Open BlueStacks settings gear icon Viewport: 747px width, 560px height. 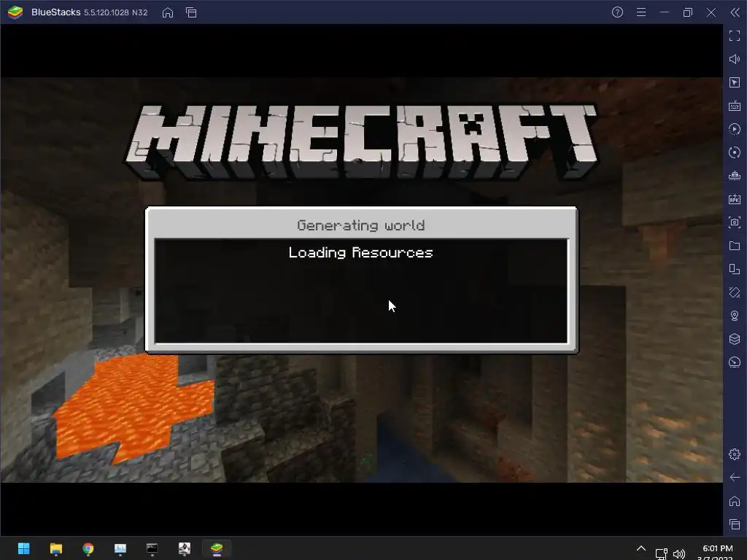[735, 454]
